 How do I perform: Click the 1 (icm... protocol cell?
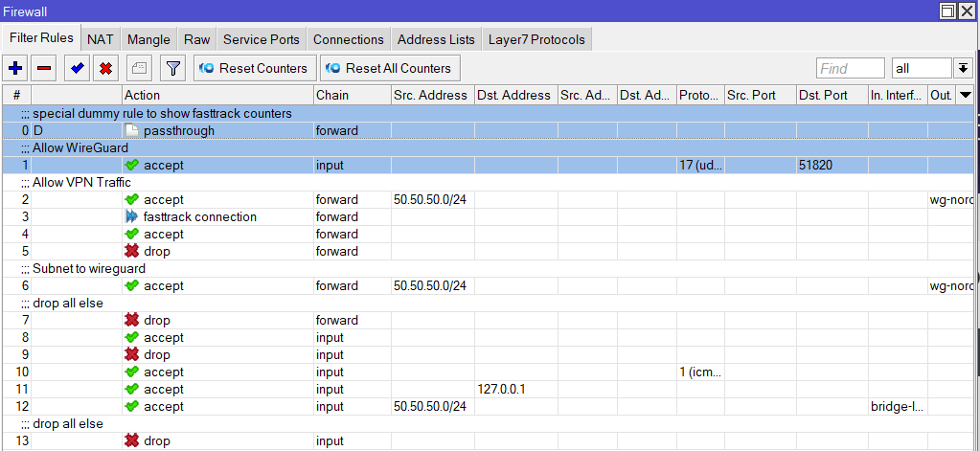(700, 372)
